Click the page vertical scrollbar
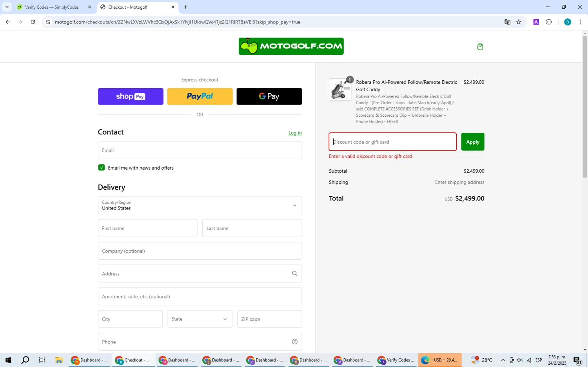This screenshot has height=367, width=588. coord(585,107)
